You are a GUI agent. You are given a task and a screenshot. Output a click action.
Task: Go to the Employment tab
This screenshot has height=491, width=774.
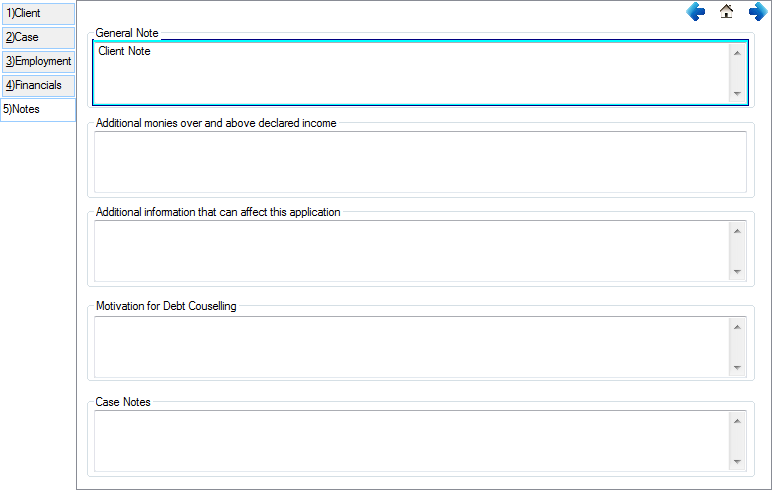click(x=38, y=62)
